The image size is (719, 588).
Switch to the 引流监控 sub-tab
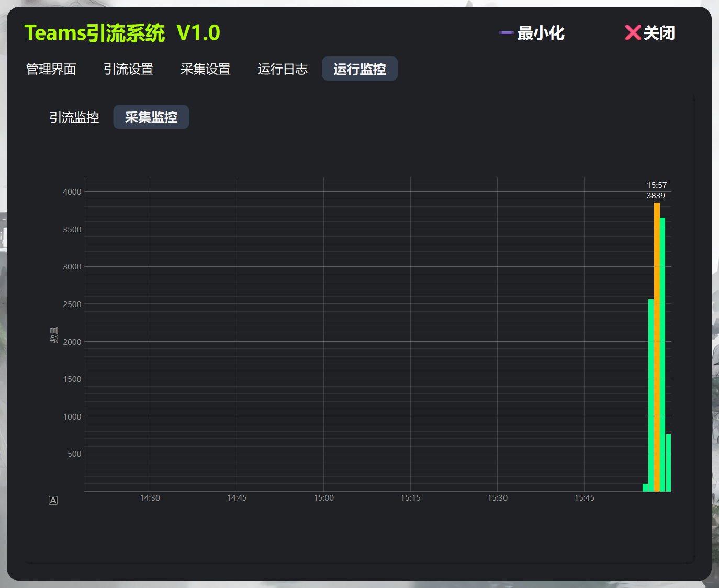point(74,117)
